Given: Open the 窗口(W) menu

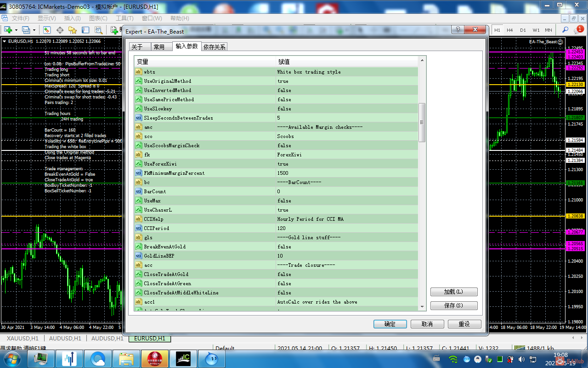Looking at the screenshot, I should [152, 18].
